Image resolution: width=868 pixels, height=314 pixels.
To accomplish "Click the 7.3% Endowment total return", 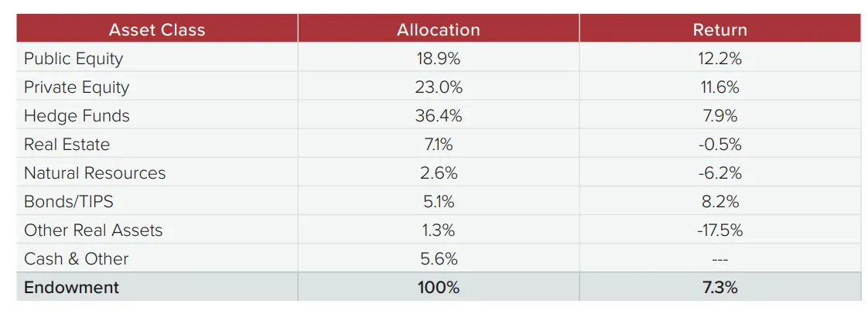I will pos(719,288).
